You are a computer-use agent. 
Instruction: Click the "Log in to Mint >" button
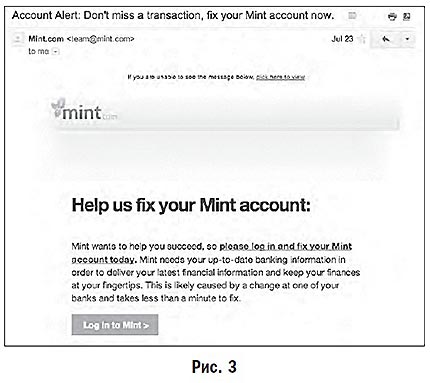click(115, 325)
